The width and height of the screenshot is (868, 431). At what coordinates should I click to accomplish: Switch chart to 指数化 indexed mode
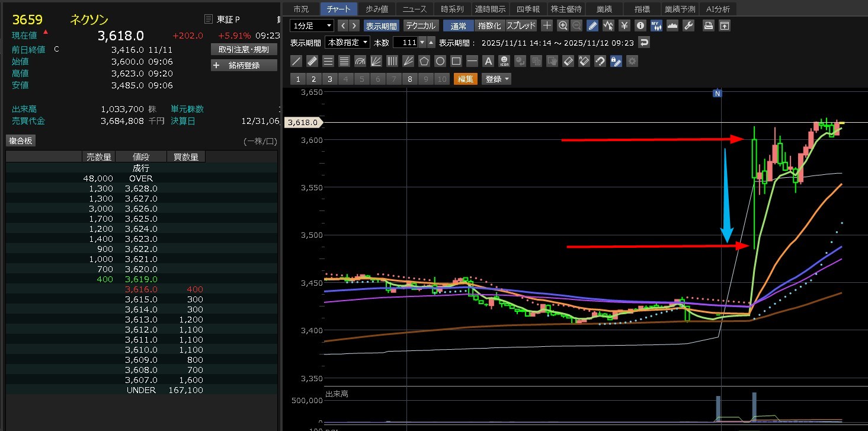coord(489,25)
